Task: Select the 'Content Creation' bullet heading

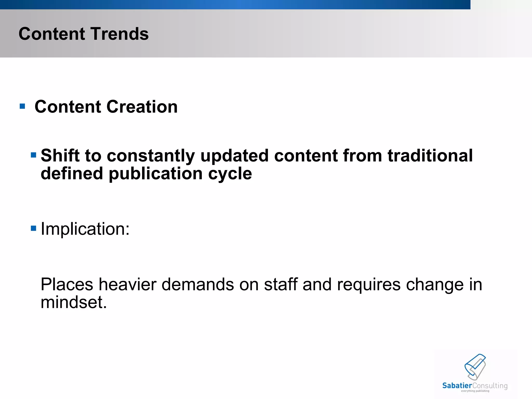Action: 106,107
